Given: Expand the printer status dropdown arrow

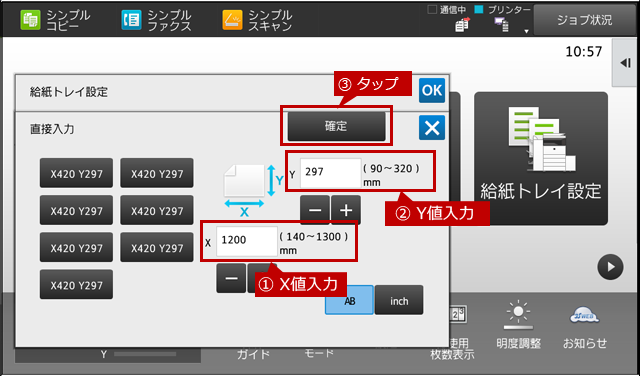Looking at the screenshot, I should pyautogui.click(x=526, y=31).
